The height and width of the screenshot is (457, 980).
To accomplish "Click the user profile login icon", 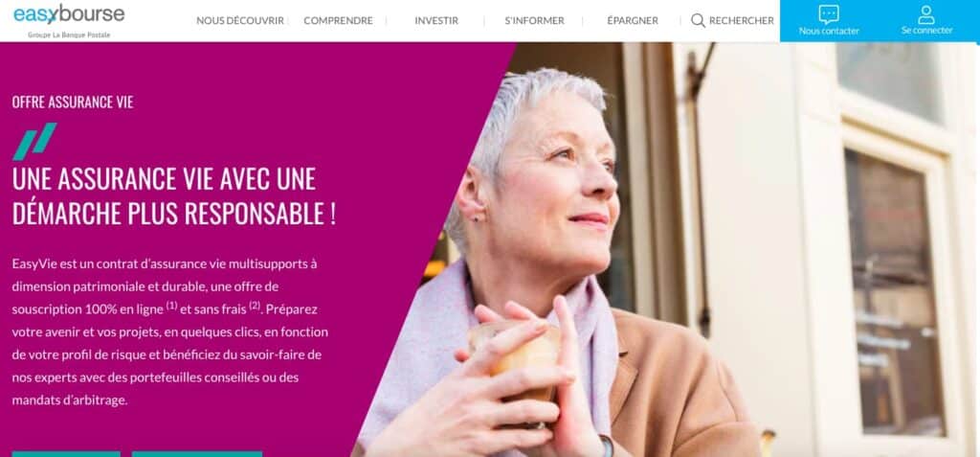I will click(x=926, y=14).
